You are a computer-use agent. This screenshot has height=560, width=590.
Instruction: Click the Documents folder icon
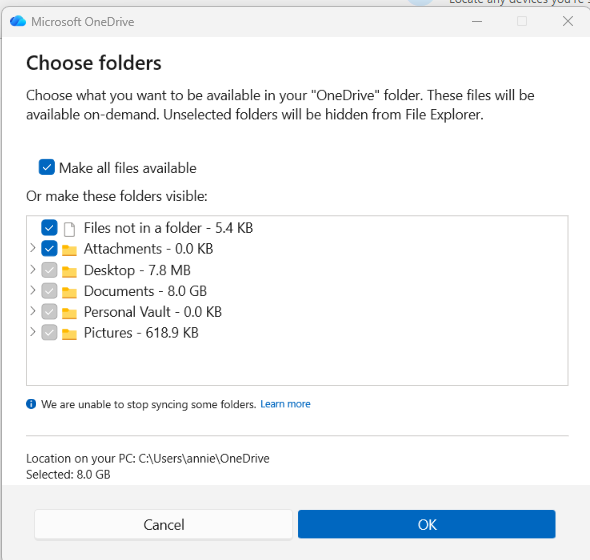(x=69, y=292)
